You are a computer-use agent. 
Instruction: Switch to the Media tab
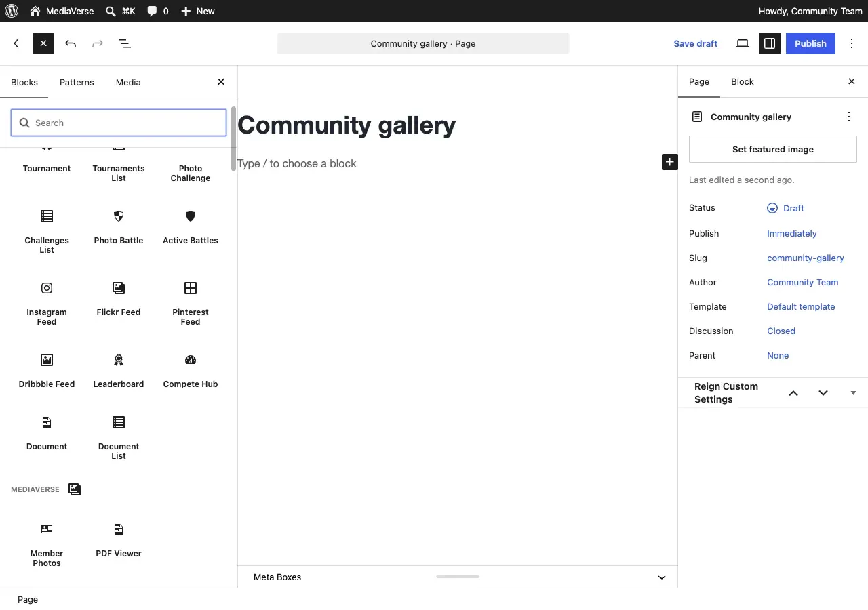pyautogui.click(x=128, y=82)
